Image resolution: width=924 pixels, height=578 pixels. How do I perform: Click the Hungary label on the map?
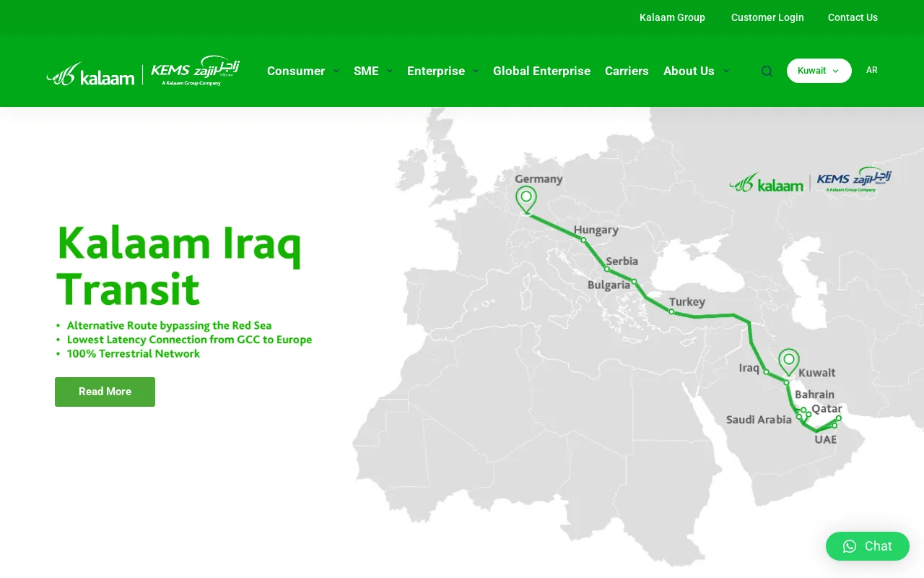coord(596,230)
